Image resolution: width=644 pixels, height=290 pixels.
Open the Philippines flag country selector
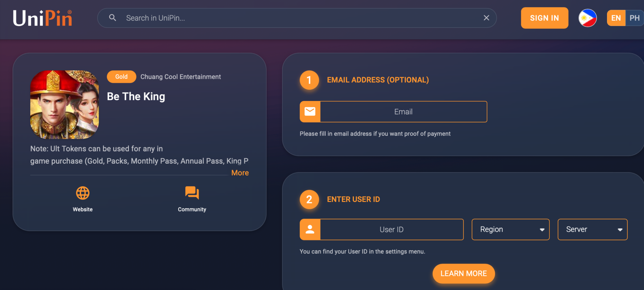coord(587,18)
